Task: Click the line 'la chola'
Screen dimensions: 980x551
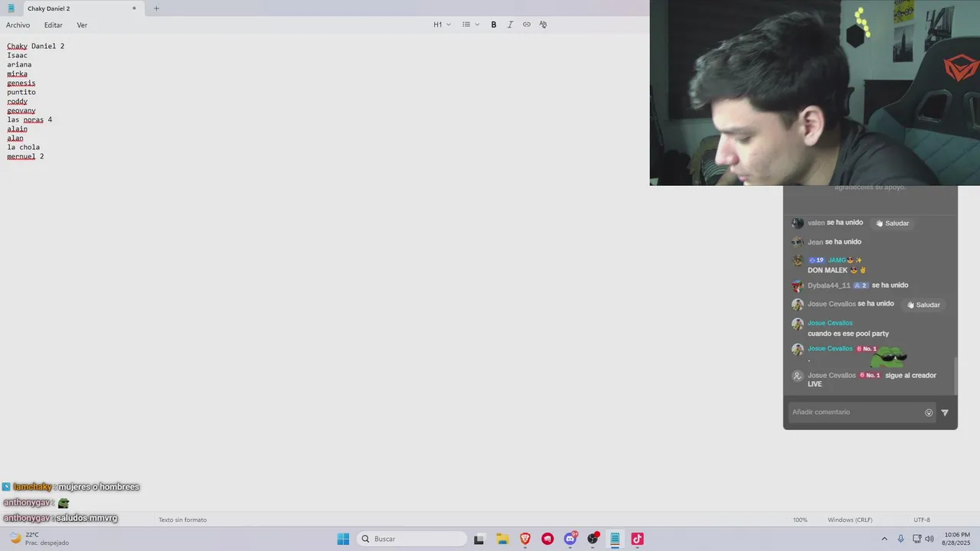Action: [x=23, y=147]
